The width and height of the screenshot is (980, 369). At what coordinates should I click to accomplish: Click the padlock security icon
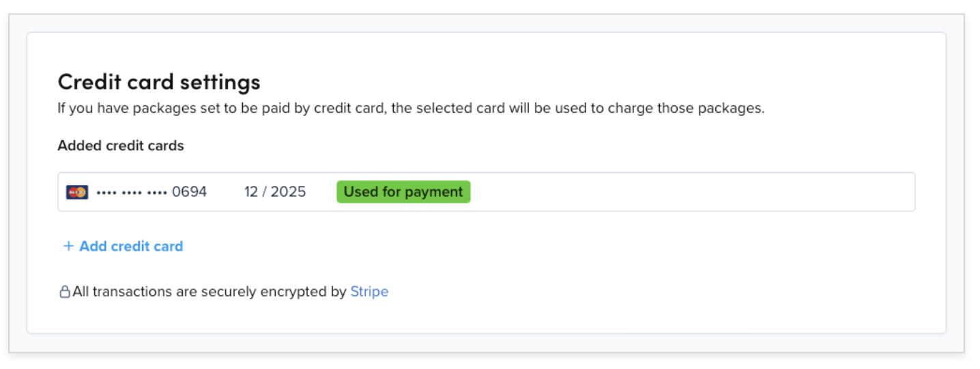tap(65, 292)
